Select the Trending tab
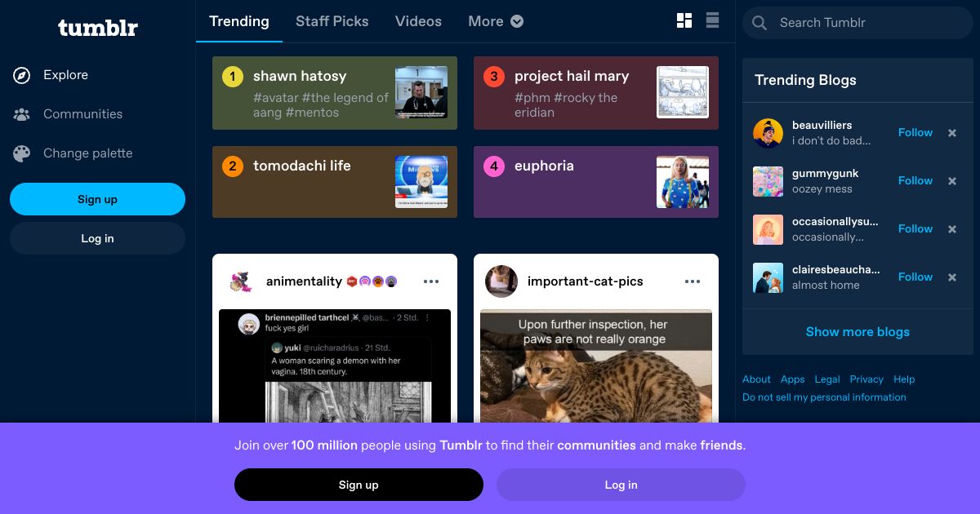The height and width of the screenshot is (514, 980). pyautogui.click(x=239, y=21)
